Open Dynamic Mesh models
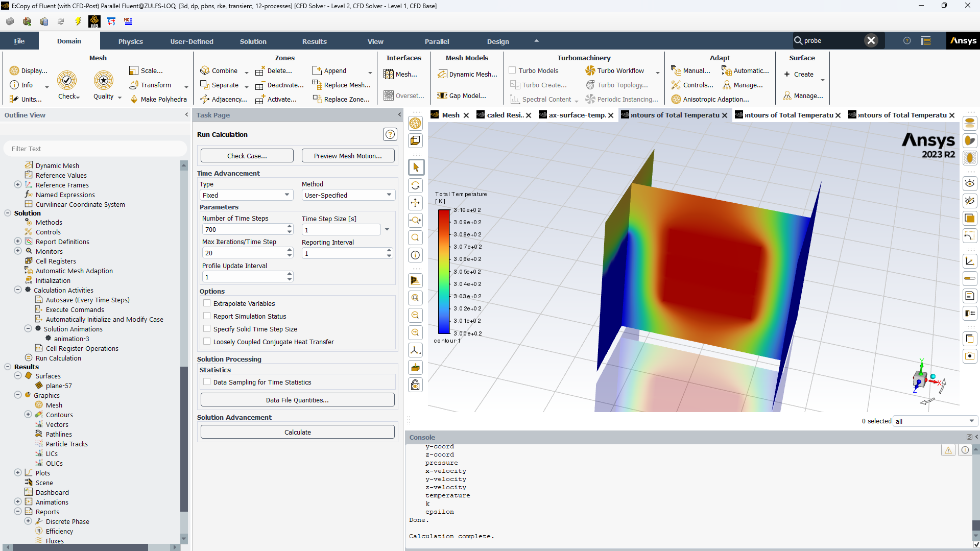 coord(467,75)
